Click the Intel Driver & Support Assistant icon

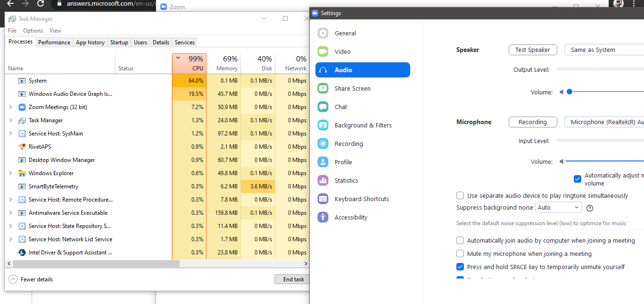[x=22, y=253]
